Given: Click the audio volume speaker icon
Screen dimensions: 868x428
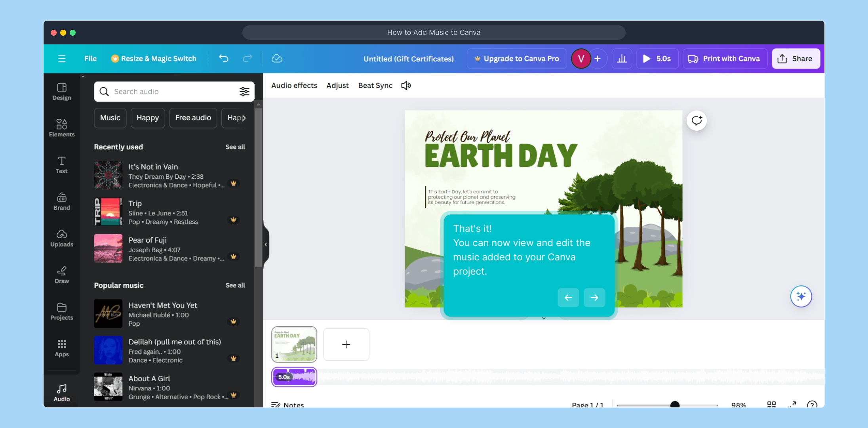Looking at the screenshot, I should tap(406, 86).
